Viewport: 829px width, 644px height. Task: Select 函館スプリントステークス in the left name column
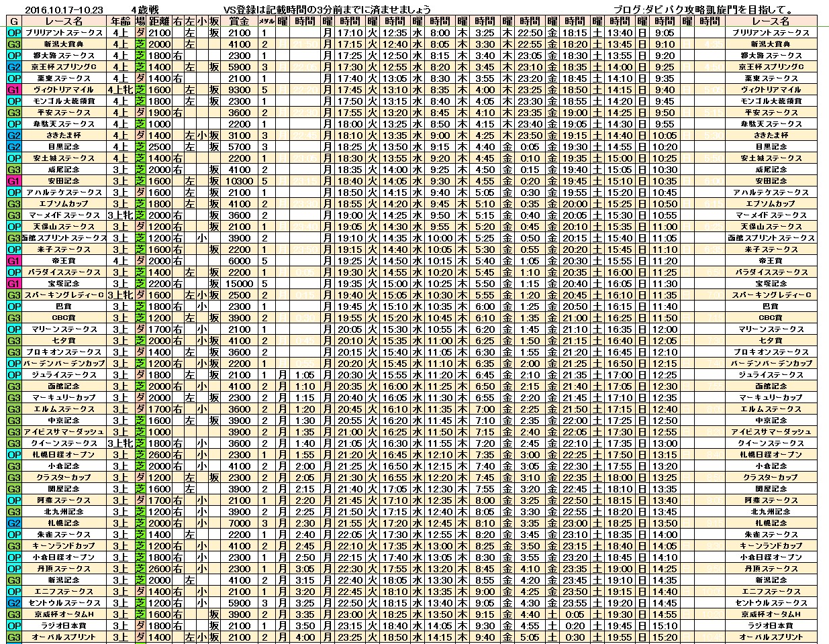64,237
